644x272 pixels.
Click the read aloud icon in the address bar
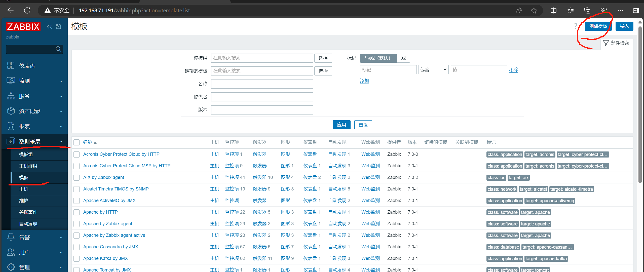coord(518,10)
